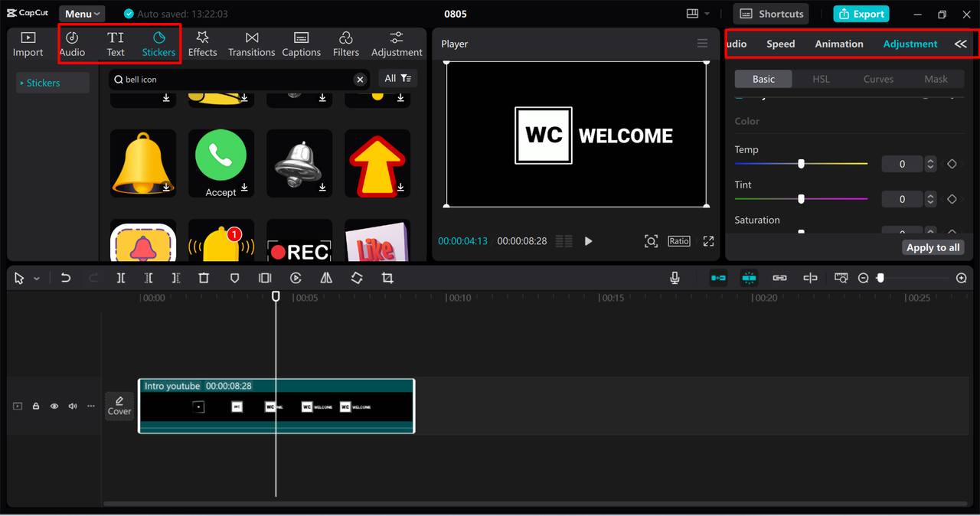Open the Player panel menu
Viewport: 980px width, 516px height.
(702, 44)
